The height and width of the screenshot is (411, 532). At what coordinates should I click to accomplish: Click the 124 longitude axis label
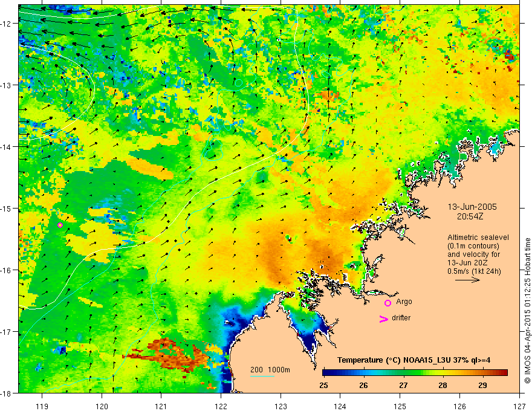pyautogui.click(x=340, y=406)
